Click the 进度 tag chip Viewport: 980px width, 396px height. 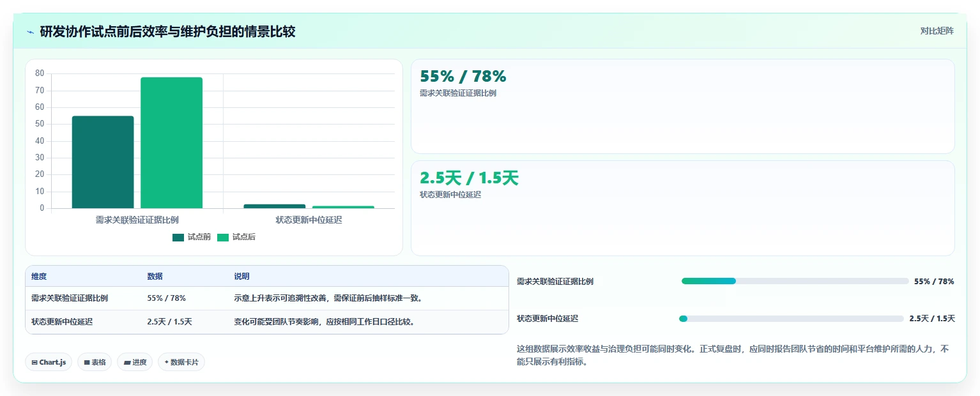(135, 362)
